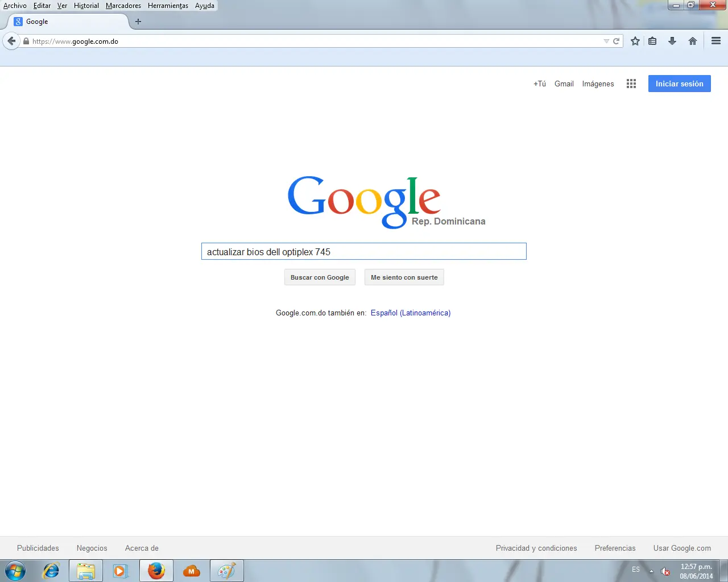The height and width of the screenshot is (582, 728).
Task: Show the bookmarks list icon
Action: click(653, 41)
